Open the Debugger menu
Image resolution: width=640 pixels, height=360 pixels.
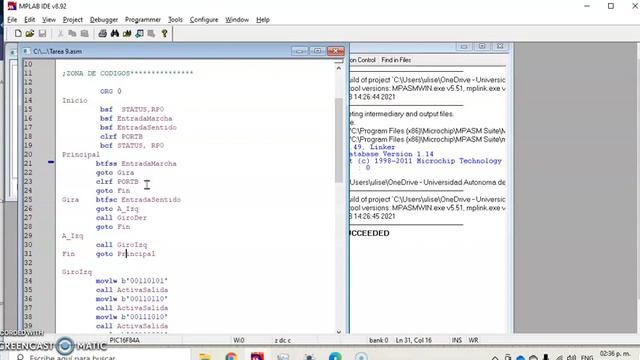click(104, 20)
